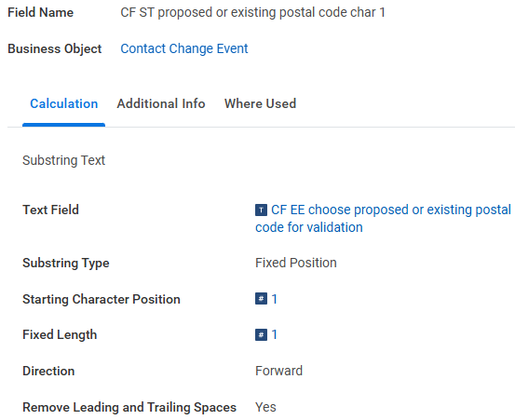This screenshot has height=420, width=515.
Task: Click the Yes value for Remove Spaces
Action: pyautogui.click(x=265, y=407)
